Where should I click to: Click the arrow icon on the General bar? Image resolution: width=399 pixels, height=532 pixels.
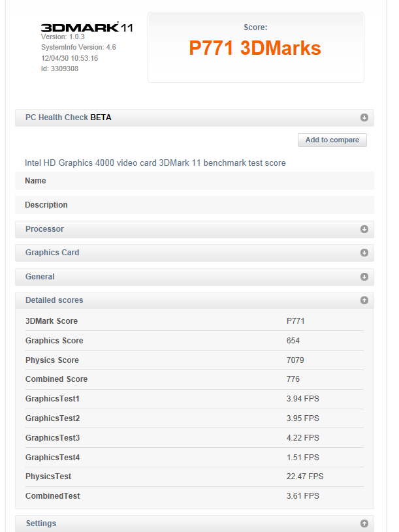coord(364,277)
